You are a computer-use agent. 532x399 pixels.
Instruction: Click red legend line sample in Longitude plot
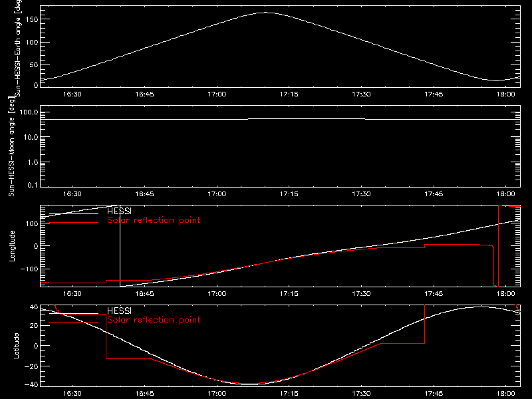point(74,223)
